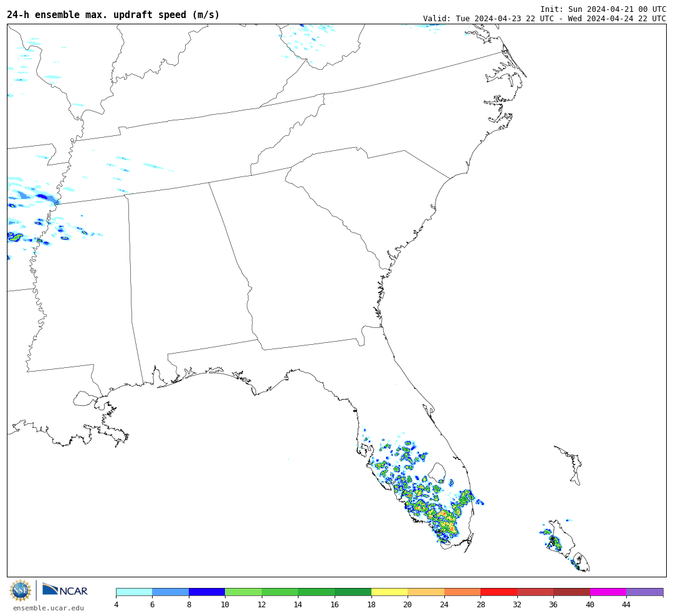Click the colorbar label "6"
673x616 pixels.
153,605
